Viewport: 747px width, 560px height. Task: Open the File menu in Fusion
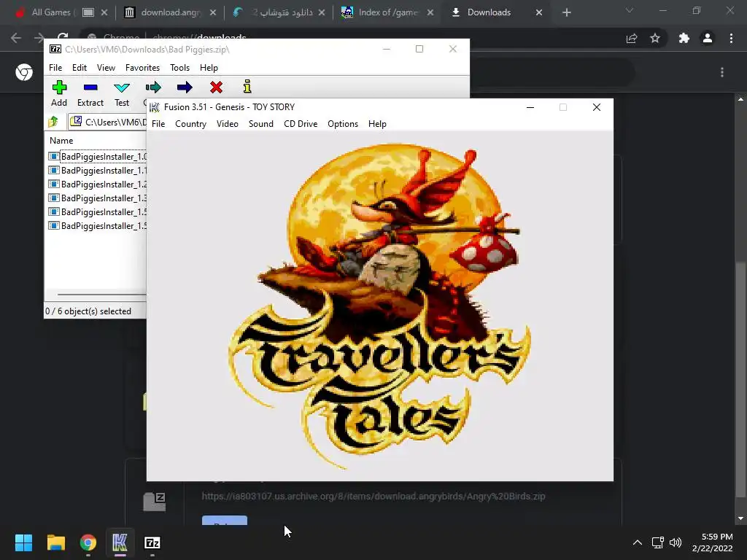click(158, 124)
